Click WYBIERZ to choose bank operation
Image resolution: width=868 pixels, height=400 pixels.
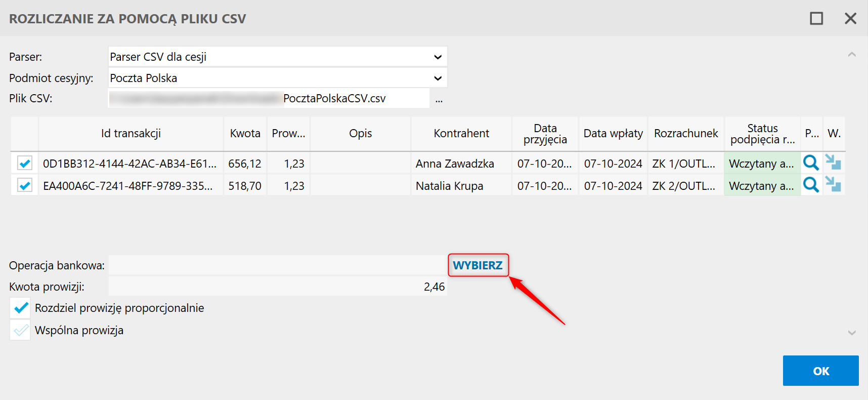click(x=478, y=265)
